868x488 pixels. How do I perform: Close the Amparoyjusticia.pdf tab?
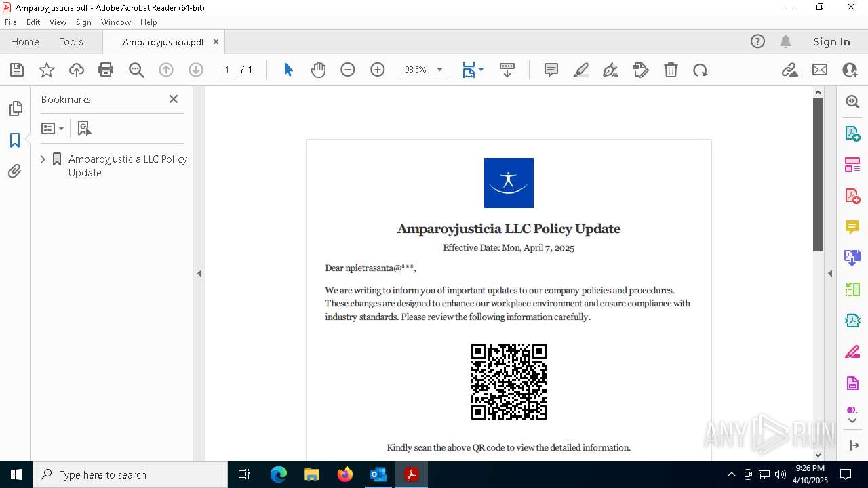(x=216, y=42)
